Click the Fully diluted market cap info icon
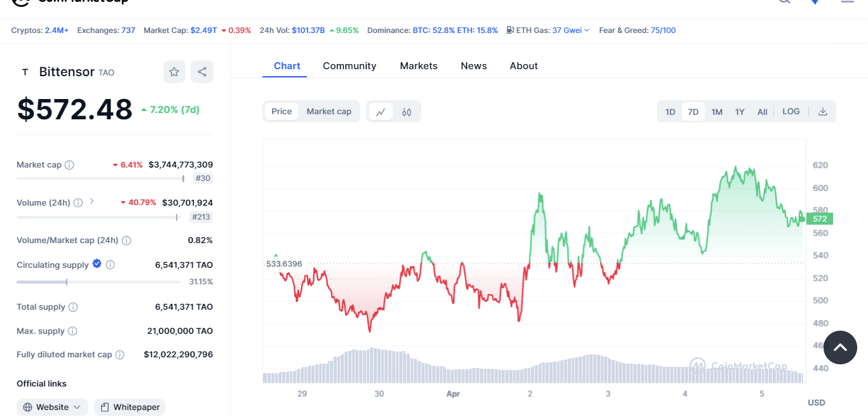The width and height of the screenshot is (868, 417). [120, 355]
